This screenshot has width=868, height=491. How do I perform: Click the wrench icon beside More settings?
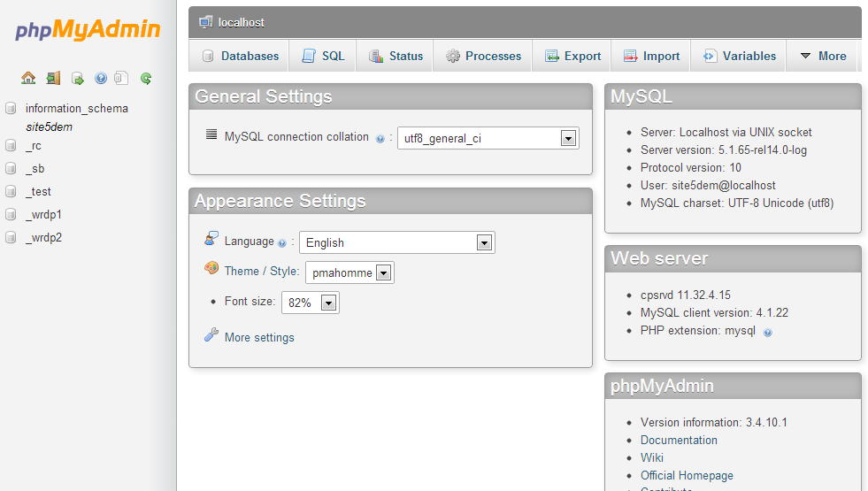point(211,335)
